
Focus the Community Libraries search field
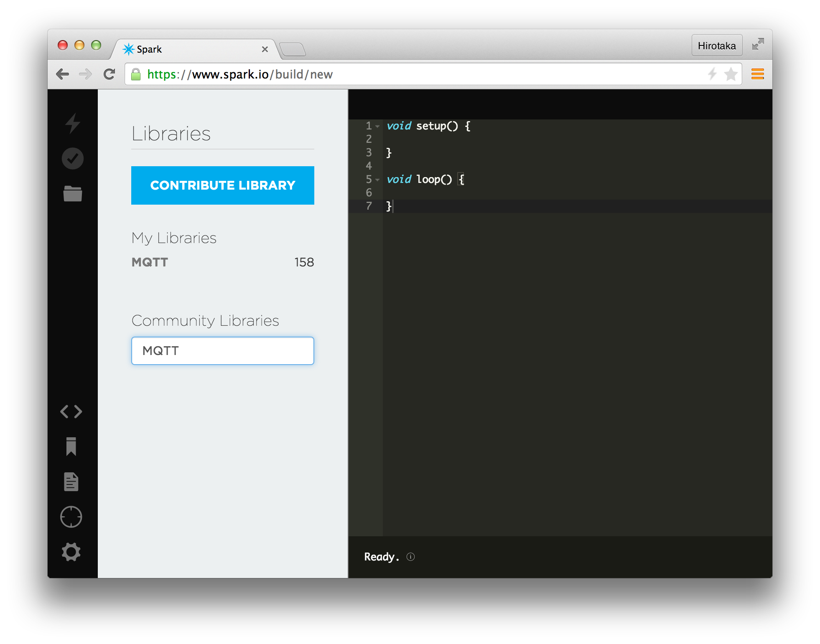(x=223, y=351)
